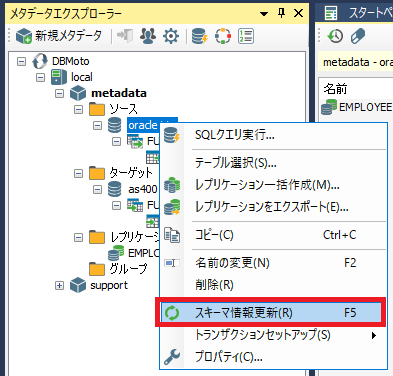Viewport: 393px width, 376px height.
Task: Select the local tree item
Action: (x=82, y=77)
